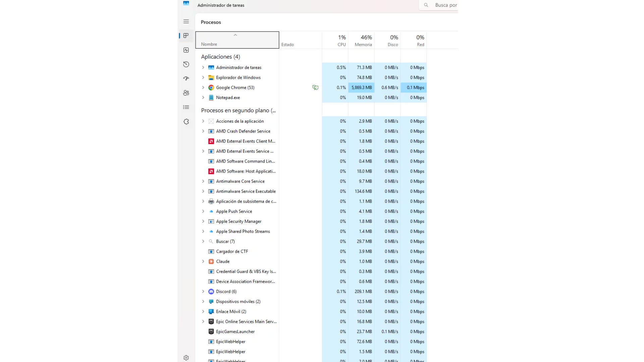Sort by the Red column header

414,40
